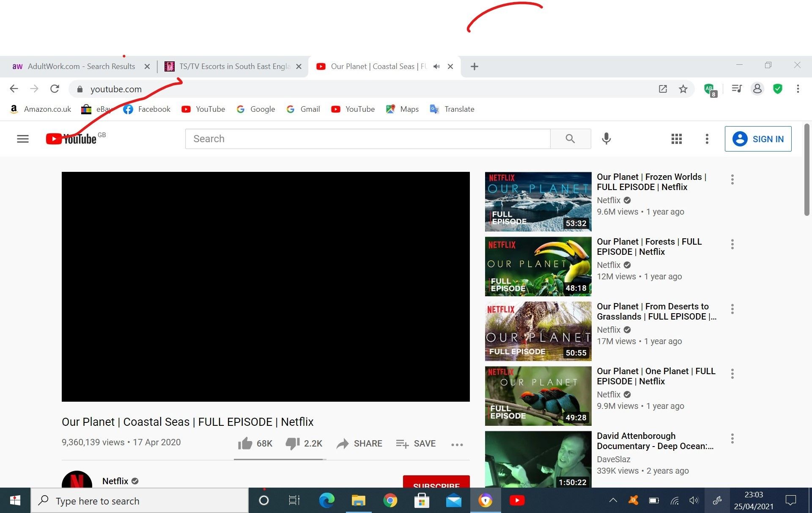Open the Translate bookmark
The width and height of the screenshot is (812, 513).
coord(452,109)
